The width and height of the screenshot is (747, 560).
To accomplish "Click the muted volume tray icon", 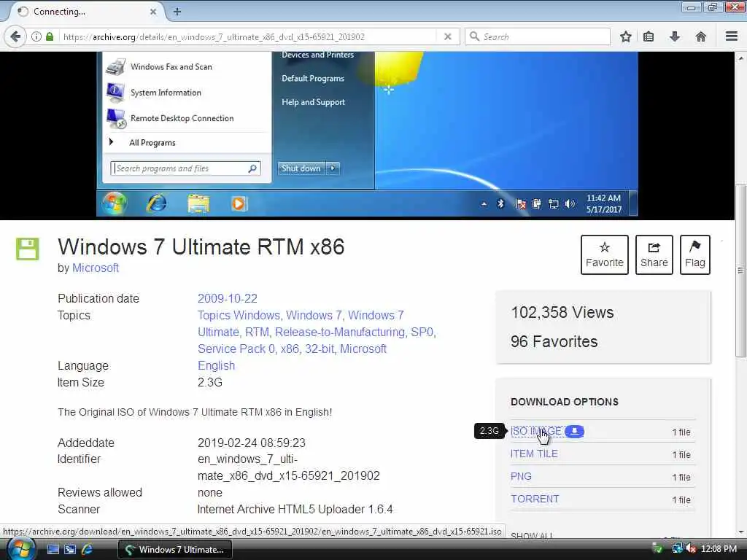I will (691, 549).
